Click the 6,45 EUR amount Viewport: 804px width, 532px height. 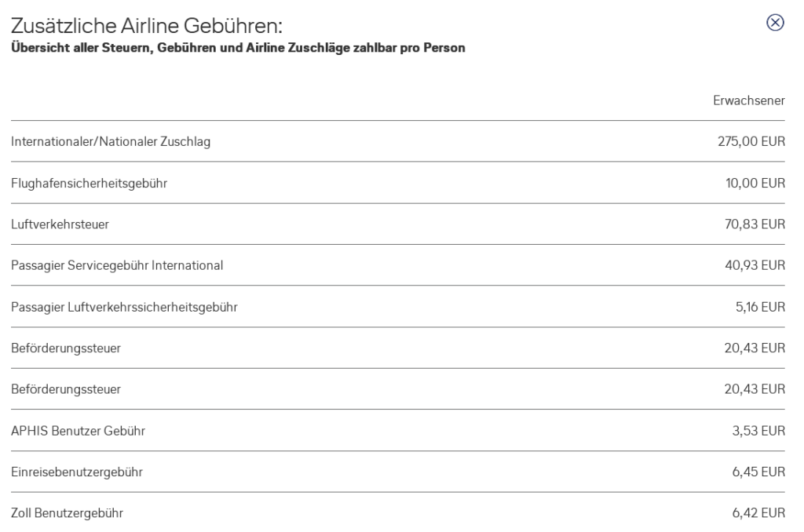click(757, 472)
